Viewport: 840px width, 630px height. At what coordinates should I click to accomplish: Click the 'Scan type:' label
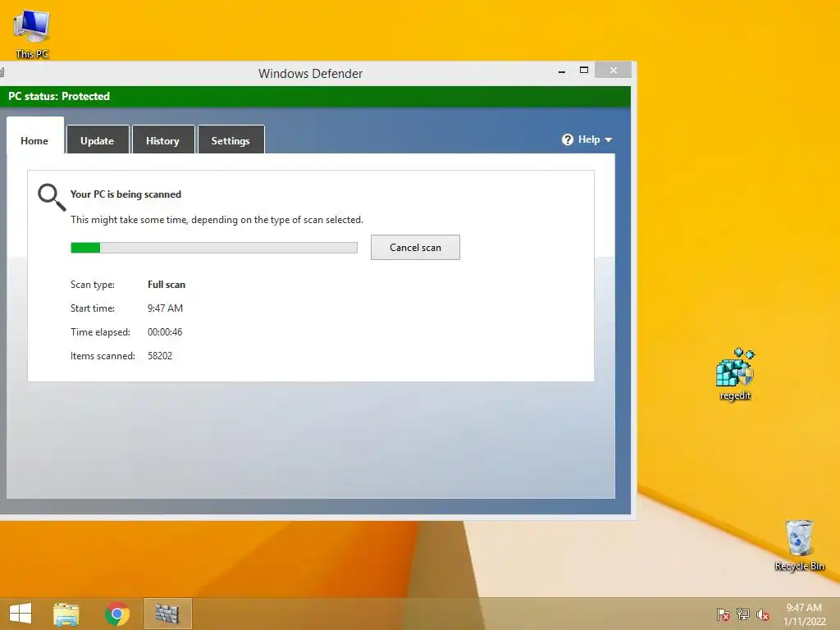[93, 285]
